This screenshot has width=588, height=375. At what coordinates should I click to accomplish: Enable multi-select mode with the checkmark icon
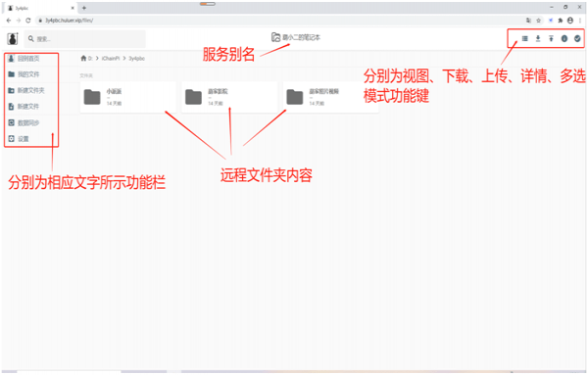(577, 38)
